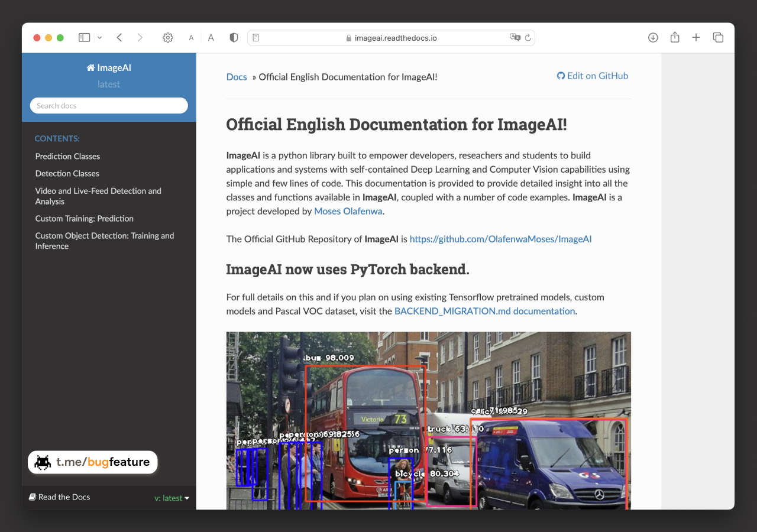The height and width of the screenshot is (532, 757).
Task: Reload the page with refresh icon
Action: [x=528, y=37]
